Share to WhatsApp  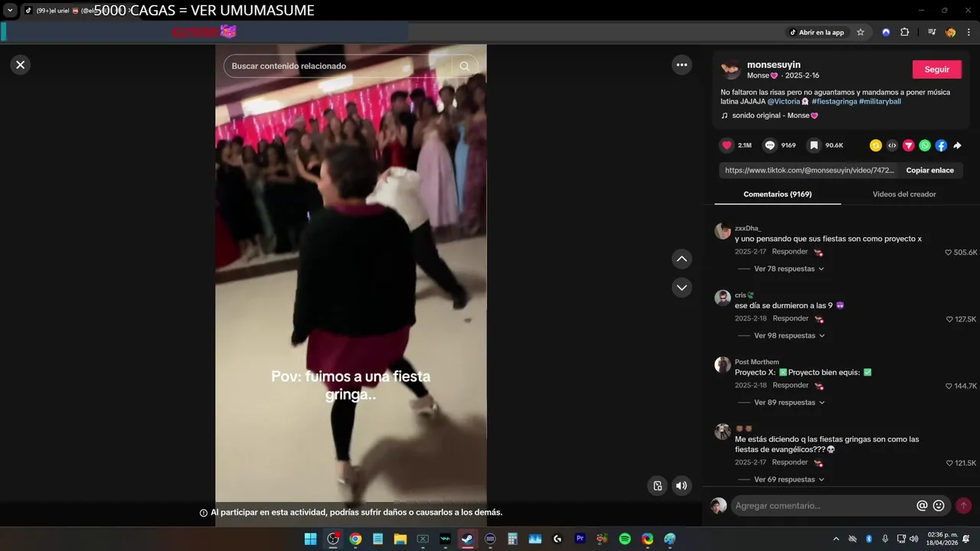pyautogui.click(x=925, y=145)
